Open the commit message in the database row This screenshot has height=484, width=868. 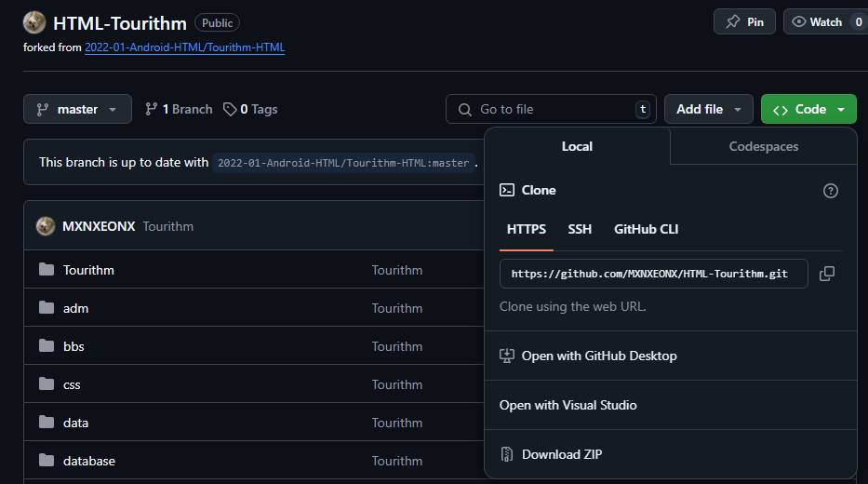coord(397,461)
